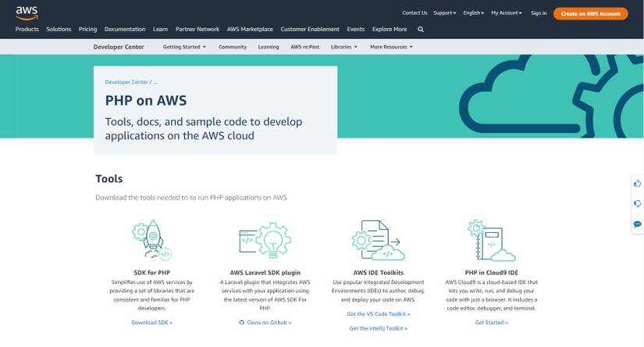Viewport: 644px width, 347px height.
Task: Open the Products menu
Action: [27, 29]
